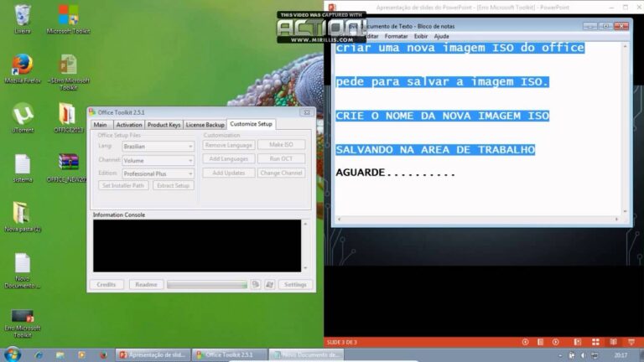Open the Windows icon button in Toolkit footer

click(x=269, y=284)
